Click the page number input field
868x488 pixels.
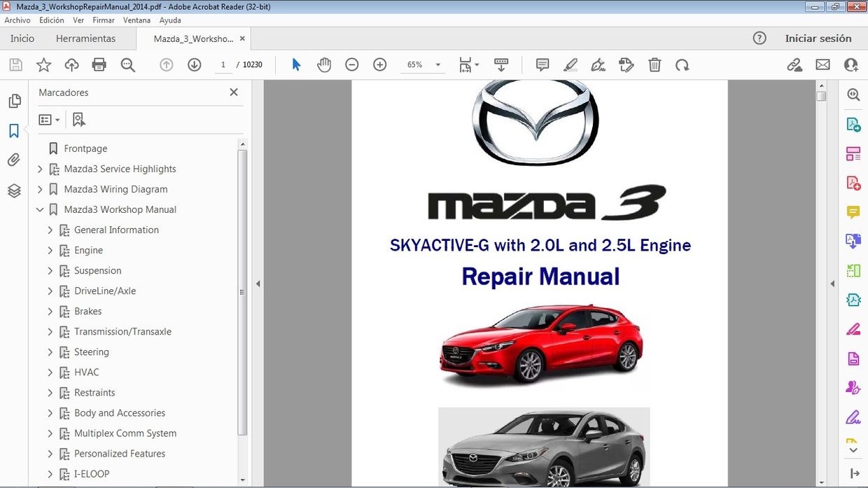(x=223, y=65)
